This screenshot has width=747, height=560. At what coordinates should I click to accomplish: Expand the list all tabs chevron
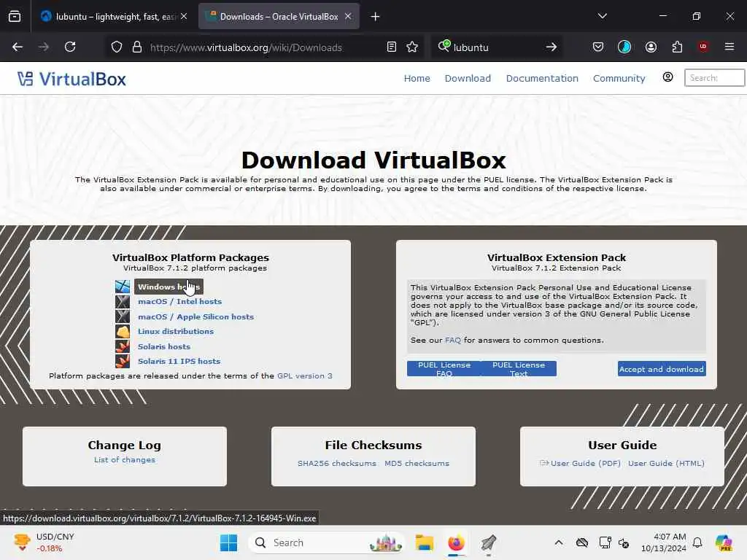[603, 16]
